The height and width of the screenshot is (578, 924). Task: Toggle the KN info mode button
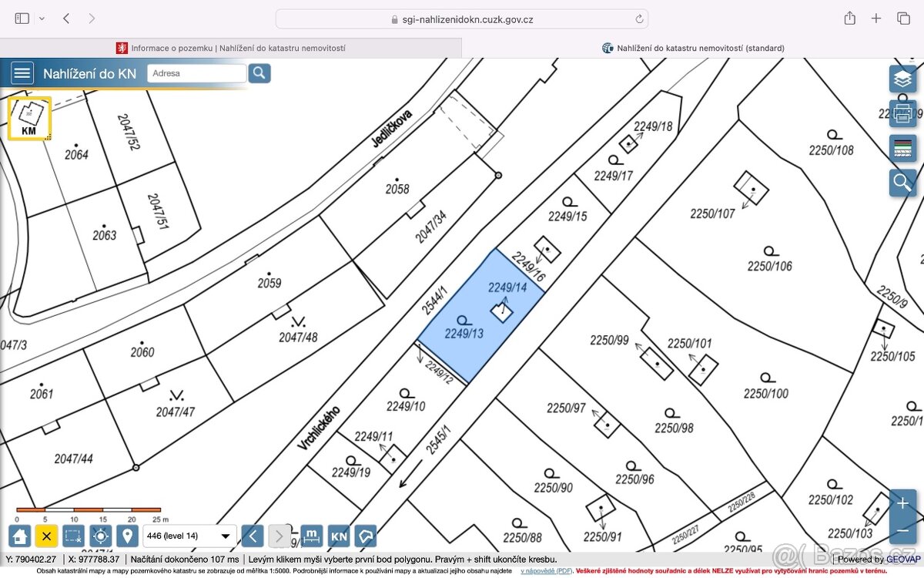click(x=339, y=535)
